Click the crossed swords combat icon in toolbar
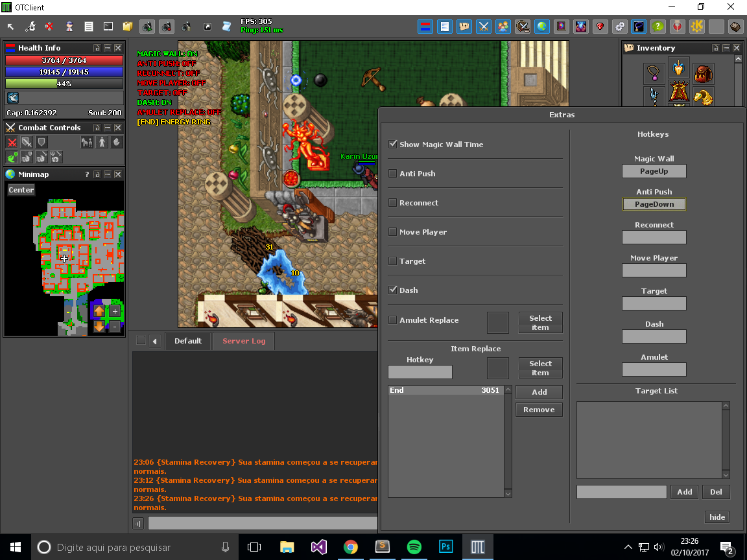Image resolution: width=747 pixels, height=560 pixels. click(x=484, y=27)
